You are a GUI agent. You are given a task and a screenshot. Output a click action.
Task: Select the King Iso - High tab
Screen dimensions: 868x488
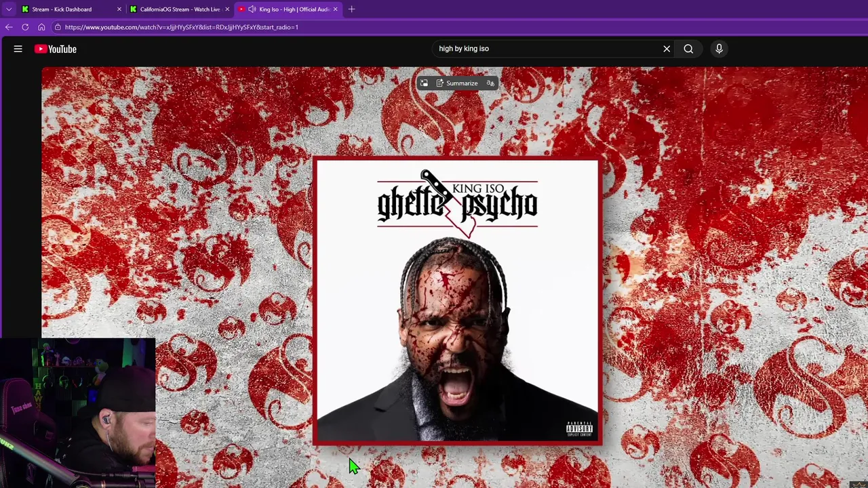(289, 9)
